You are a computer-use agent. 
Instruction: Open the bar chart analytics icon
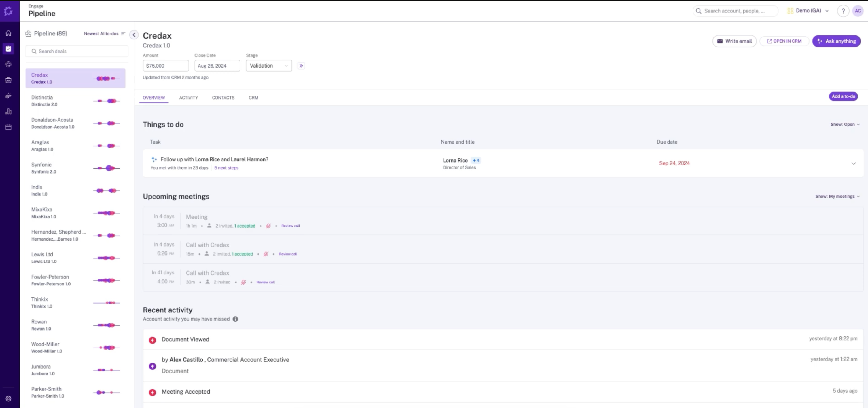click(8, 111)
